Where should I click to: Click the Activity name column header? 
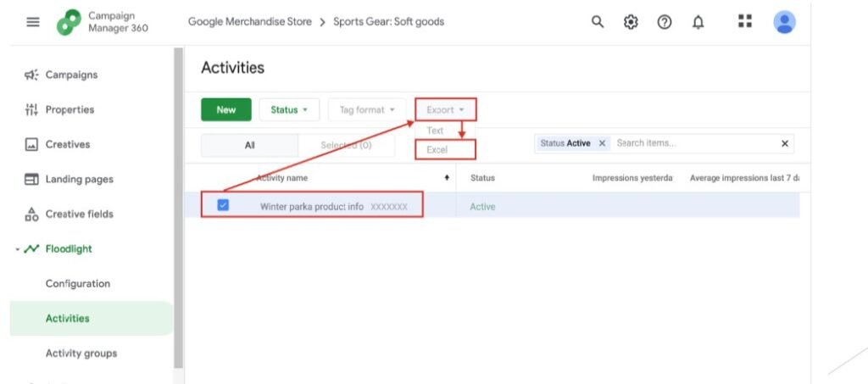[281, 178]
